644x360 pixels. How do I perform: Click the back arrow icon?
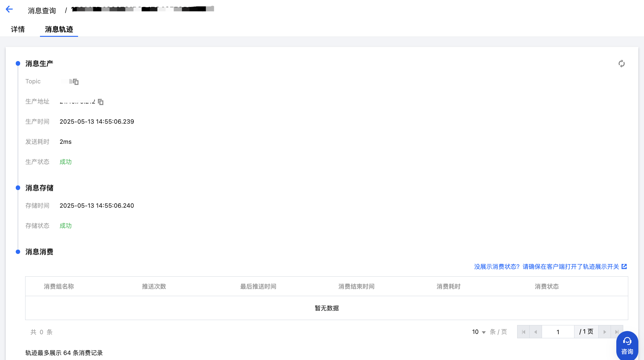coord(9,9)
